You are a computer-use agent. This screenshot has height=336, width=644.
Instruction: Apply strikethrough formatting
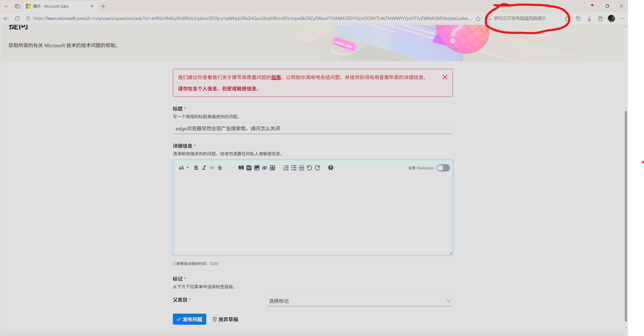220,168
